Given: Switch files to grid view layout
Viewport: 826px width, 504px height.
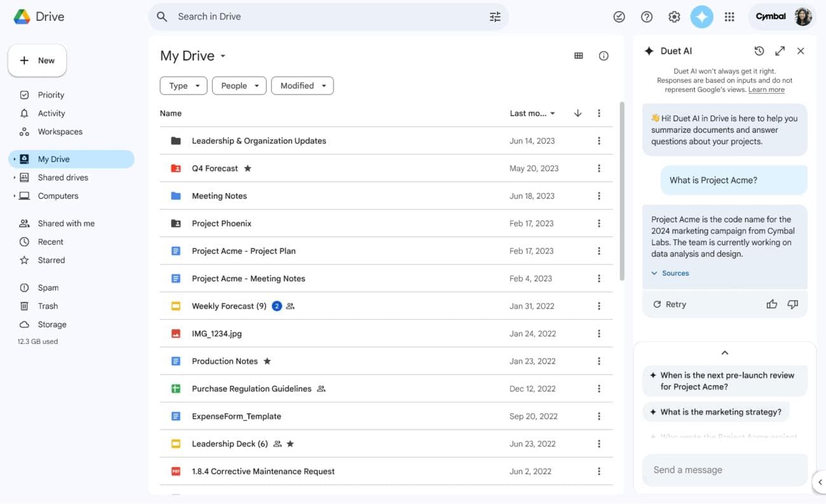Looking at the screenshot, I should click(x=578, y=55).
